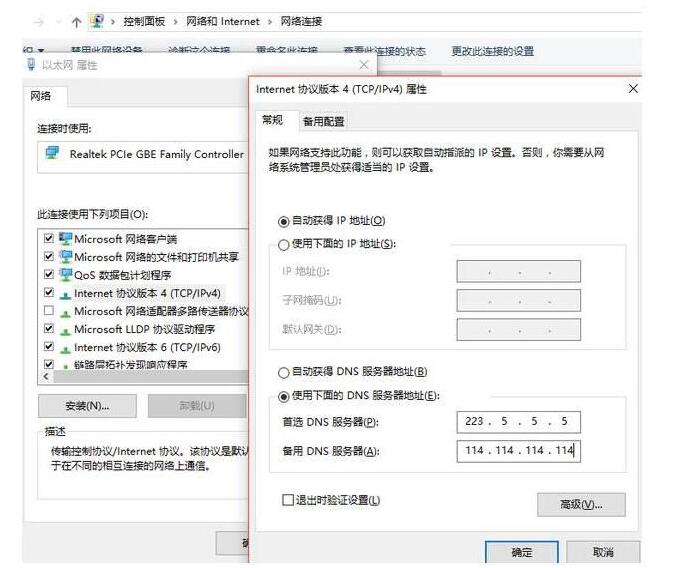
Task: Select Internet 协议版本 4 (TCP/IPv4) list item
Action: [x=147, y=293]
